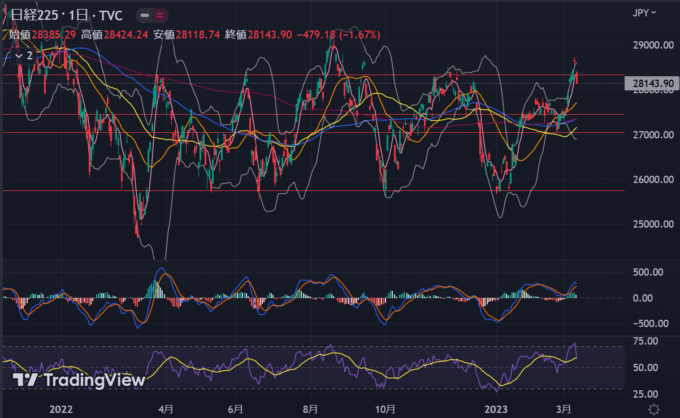Select the current price label 28143.90
The image size is (680, 418).
click(x=652, y=84)
